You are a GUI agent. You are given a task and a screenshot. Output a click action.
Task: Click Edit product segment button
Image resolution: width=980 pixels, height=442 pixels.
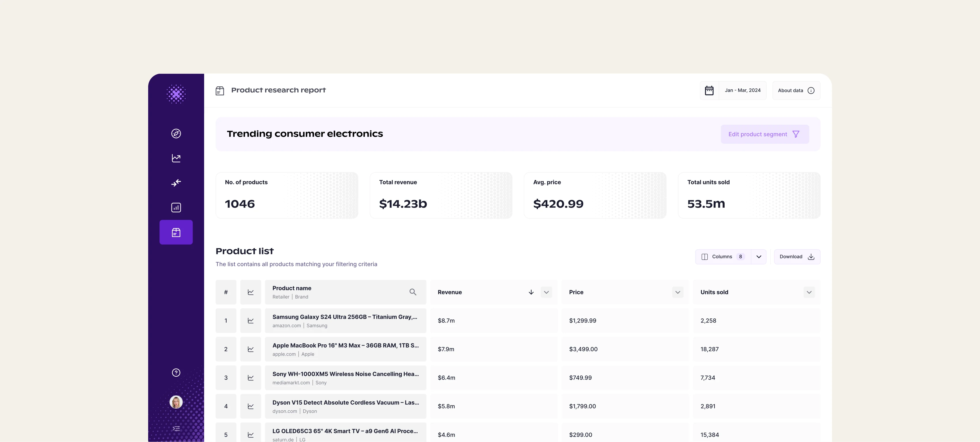click(x=765, y=134)
